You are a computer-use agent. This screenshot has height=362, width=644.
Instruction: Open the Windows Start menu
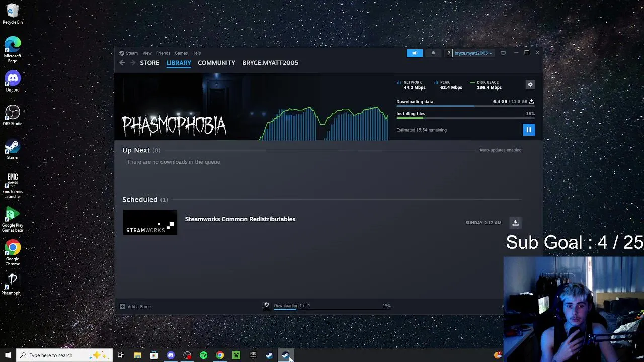(8, 355)
